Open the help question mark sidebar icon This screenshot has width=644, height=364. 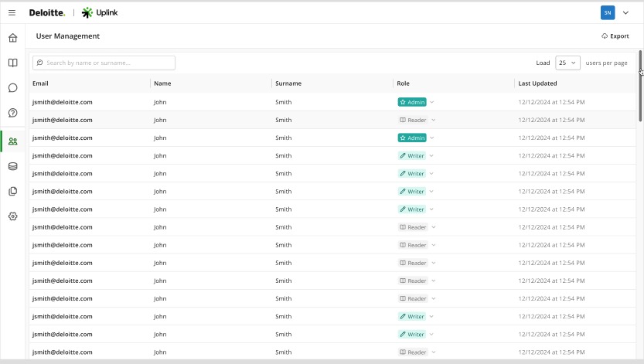click(12, 113)
